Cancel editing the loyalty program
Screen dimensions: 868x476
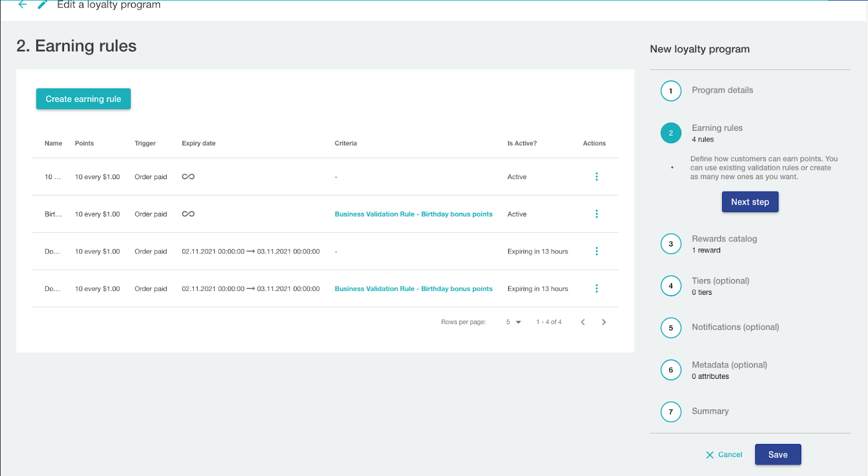(x=724, y=455)
